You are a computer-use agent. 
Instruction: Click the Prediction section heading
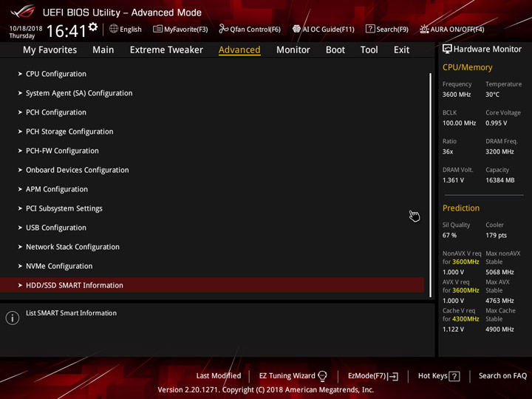tap(461, 208)
